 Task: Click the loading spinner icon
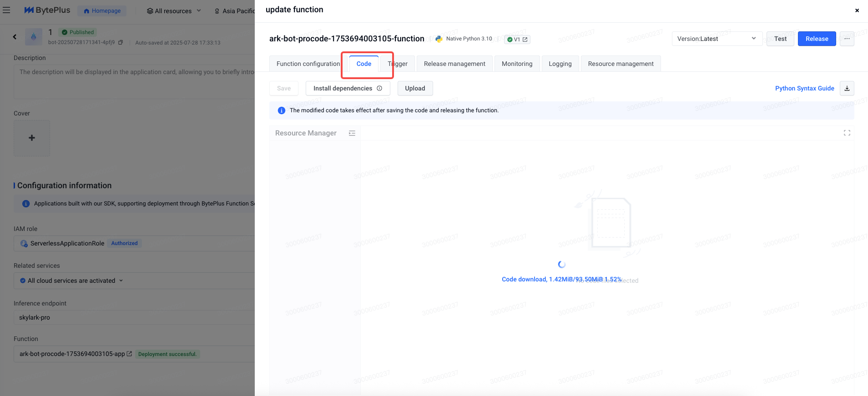point(562,264)
